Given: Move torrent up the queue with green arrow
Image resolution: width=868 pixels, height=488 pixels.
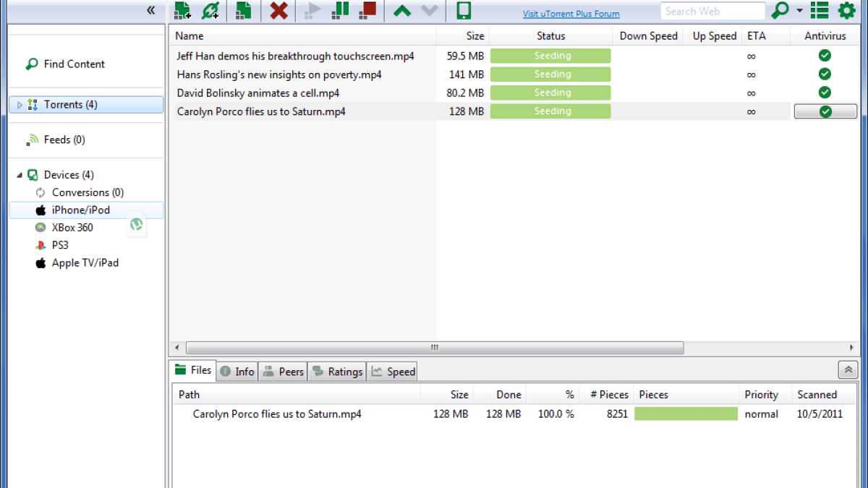Looking at the screenshot, I should click(402, 10).
